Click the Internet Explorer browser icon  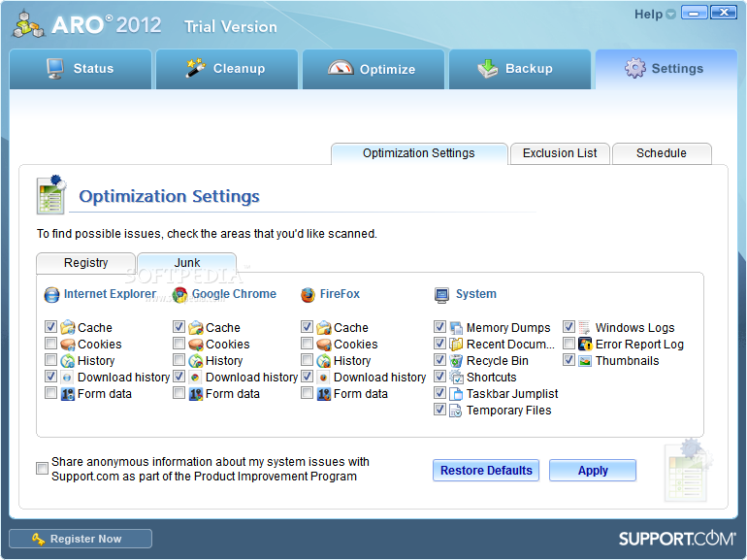coord(51,295)
